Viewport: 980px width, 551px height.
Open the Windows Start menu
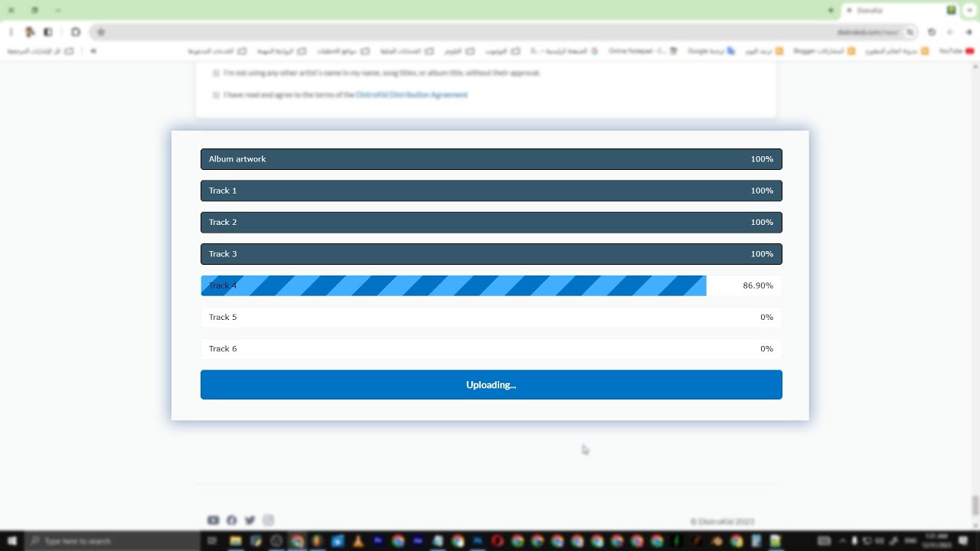pyautogui.click(x=12, y=541)
